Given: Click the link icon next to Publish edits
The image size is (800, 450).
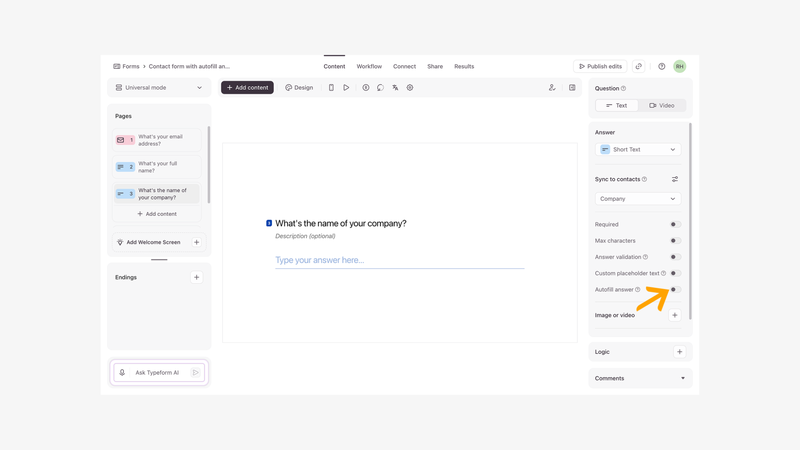Looking at the screenshot, I should 639,66.
